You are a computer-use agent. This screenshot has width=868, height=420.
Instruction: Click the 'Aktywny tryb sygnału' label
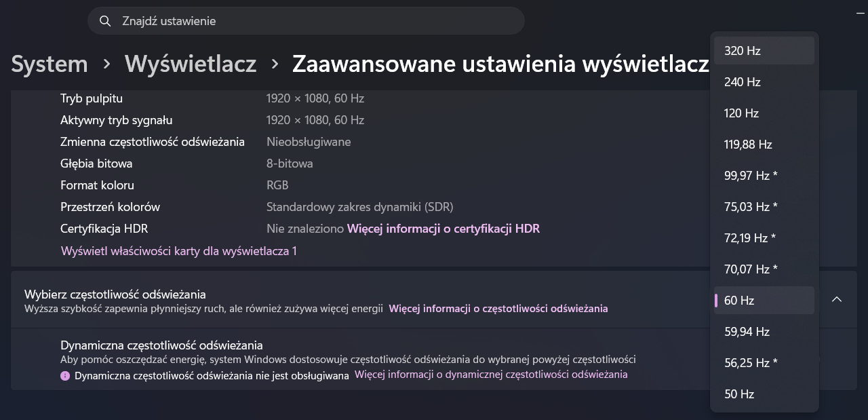(x=117, y=120)
